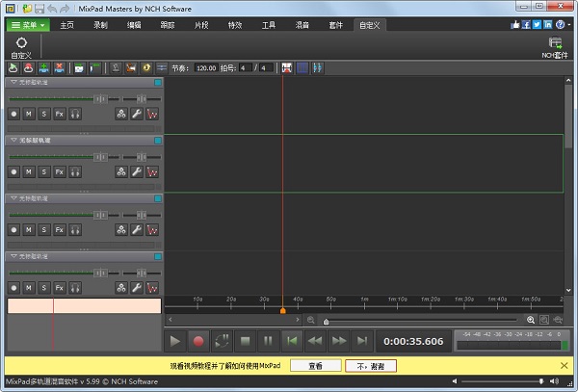Click the Stop playback button
The image size is (578, 392).
click(x=245, y=341)
